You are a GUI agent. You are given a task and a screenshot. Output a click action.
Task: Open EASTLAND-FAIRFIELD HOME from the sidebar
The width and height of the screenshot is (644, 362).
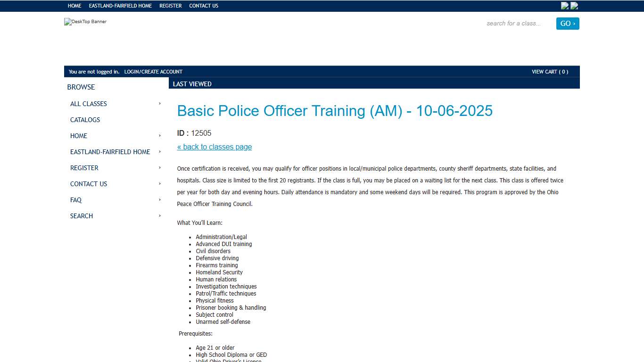tap(110, 152)
